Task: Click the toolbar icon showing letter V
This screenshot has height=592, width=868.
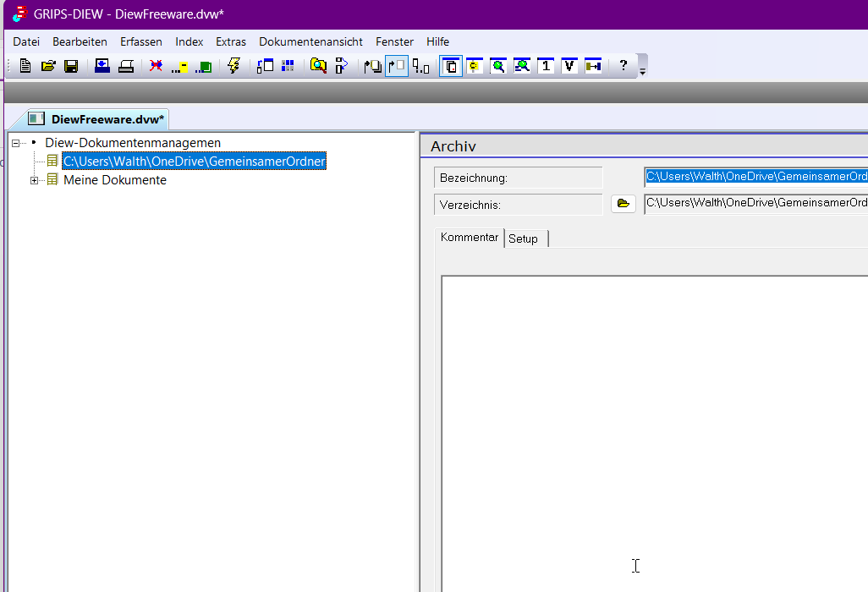Action: 569,66
